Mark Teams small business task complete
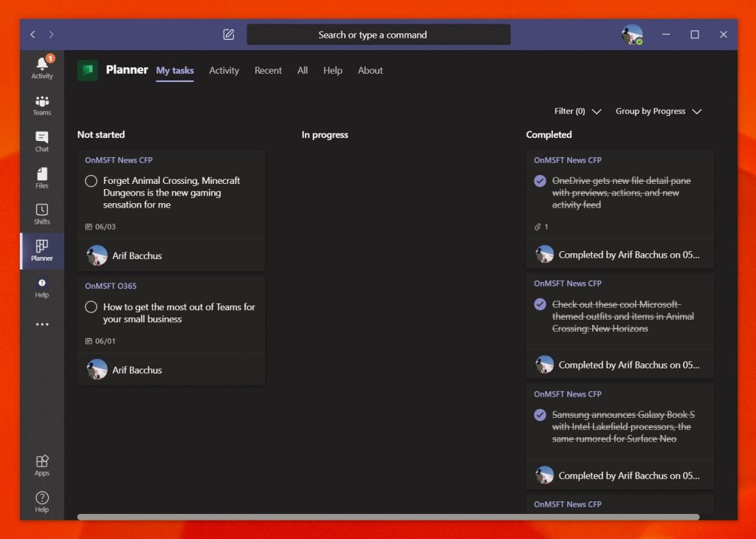Image resolution: width=756 pixels, height=539 pixels. 91,307
